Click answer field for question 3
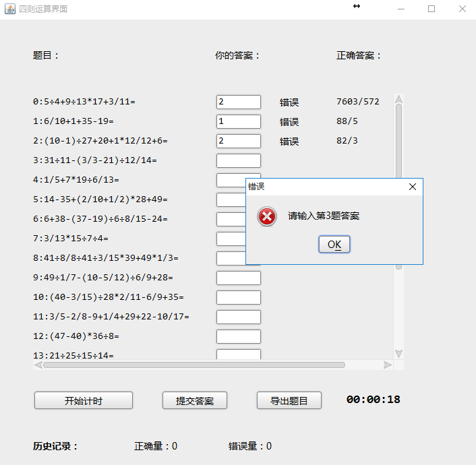Viewport: 476px width, 465px height. tap(239, 160)
